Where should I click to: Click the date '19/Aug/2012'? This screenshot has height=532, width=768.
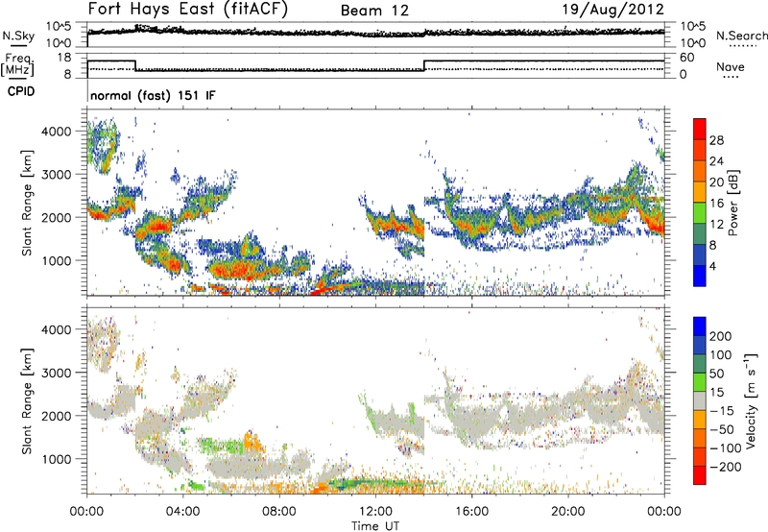[612, 10]
